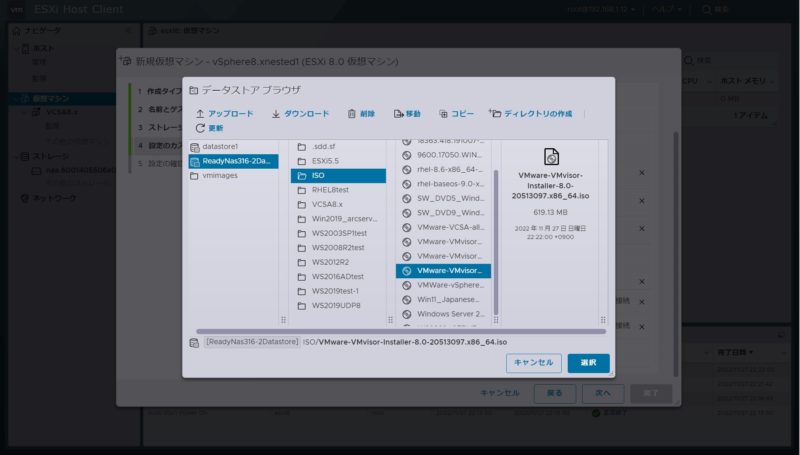Click the new VM wizard scrollbar
The image size is (800, 455).
677,254
